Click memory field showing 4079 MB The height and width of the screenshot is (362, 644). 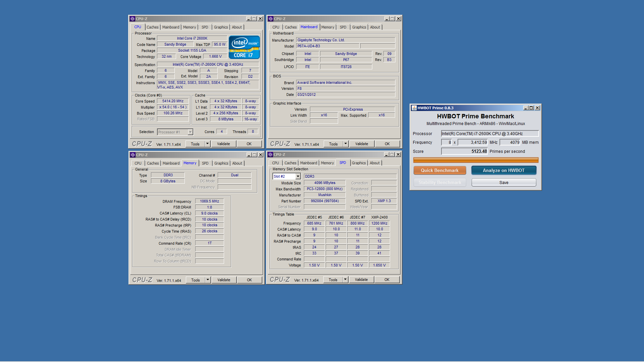coord(510,142)
